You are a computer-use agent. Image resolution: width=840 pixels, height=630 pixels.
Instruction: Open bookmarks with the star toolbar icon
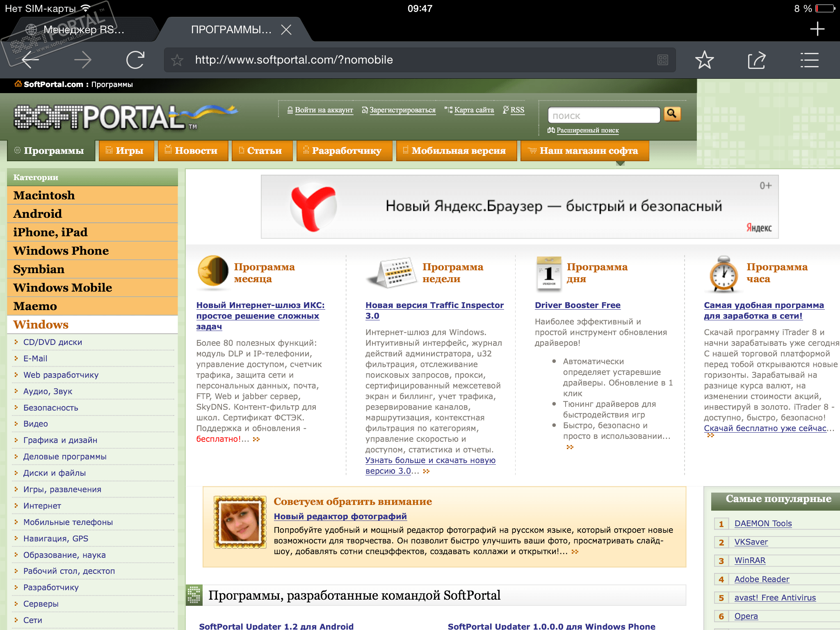(x=704, y=60)
